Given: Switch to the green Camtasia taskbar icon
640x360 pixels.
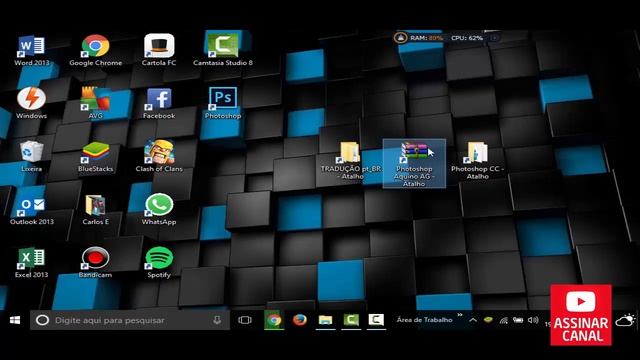Looking at the screenshot, I should click(351, 320).
